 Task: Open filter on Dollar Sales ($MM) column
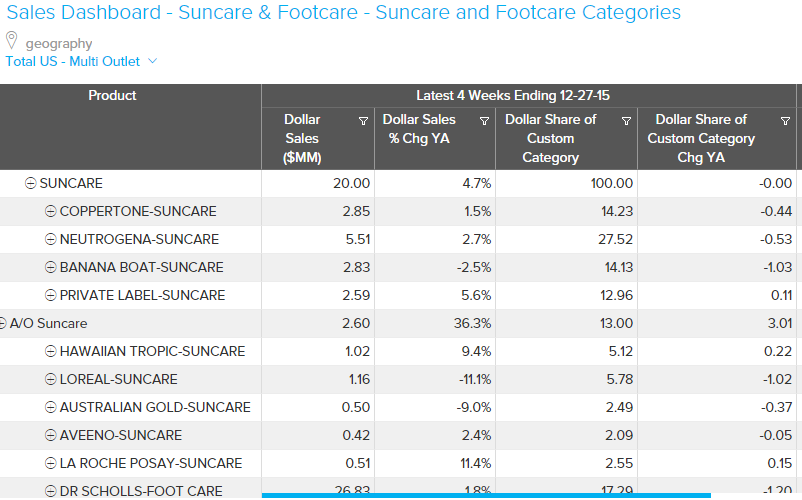pos(363,121)
